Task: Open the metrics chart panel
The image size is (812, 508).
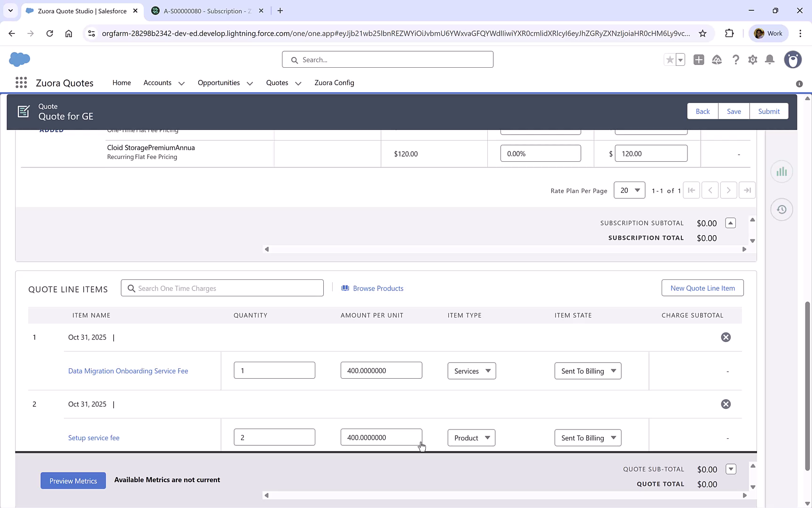Action: coord(781,171)
